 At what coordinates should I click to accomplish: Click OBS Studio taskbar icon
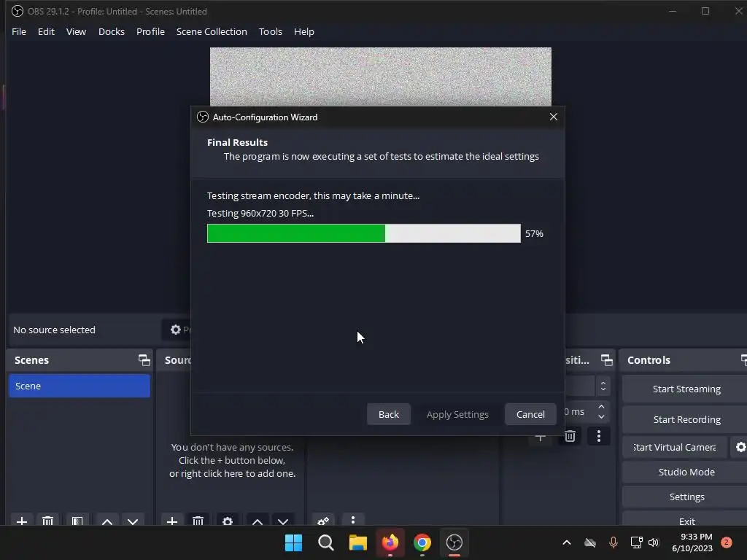[454, 542]
